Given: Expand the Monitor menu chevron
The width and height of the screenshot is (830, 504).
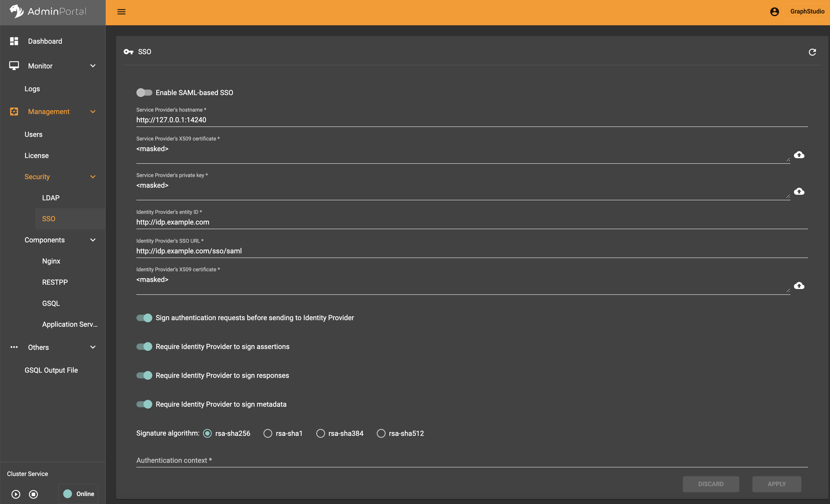Looking at the screenshot, I should coord(93,66).
